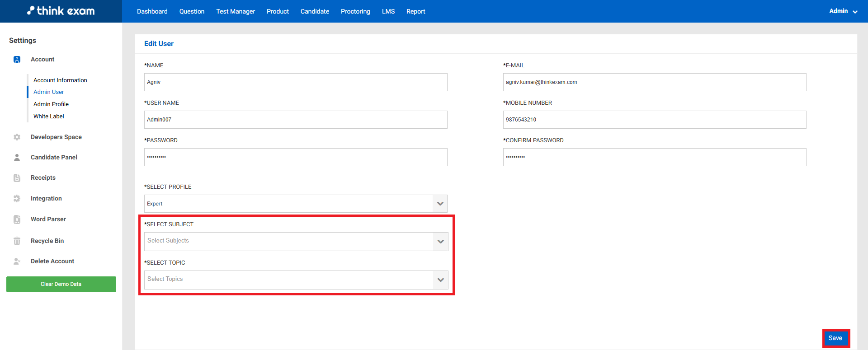Open the Report menu

coord(415,11)
